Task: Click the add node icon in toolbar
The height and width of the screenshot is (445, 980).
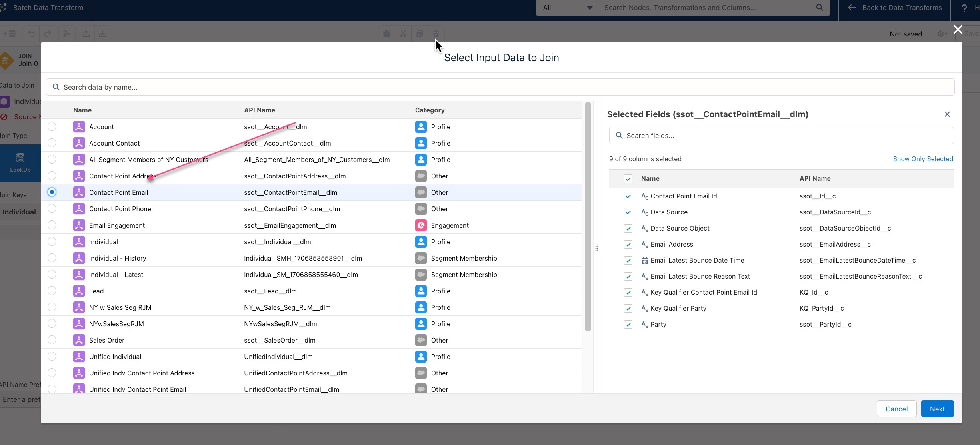Action: pos(10,34)
